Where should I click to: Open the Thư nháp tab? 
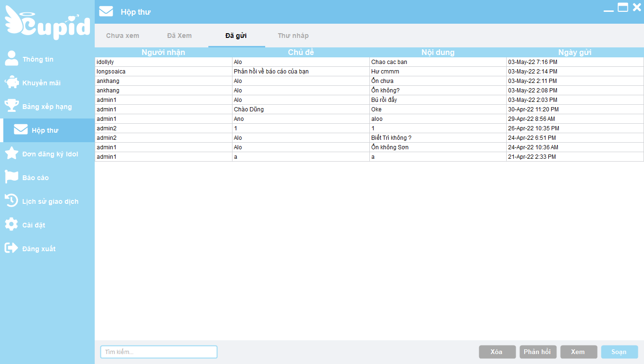293,36
